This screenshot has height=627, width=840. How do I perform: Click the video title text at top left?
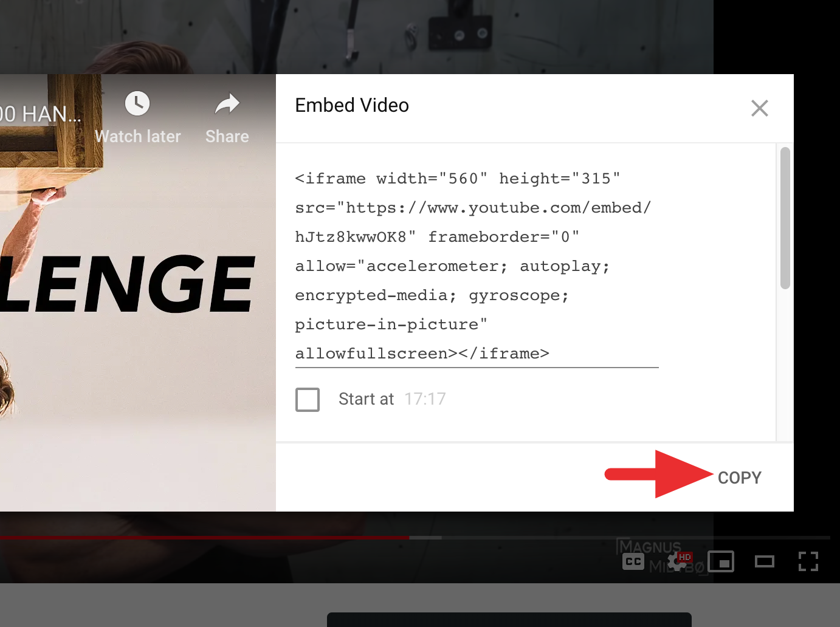[x=40, y=114]
